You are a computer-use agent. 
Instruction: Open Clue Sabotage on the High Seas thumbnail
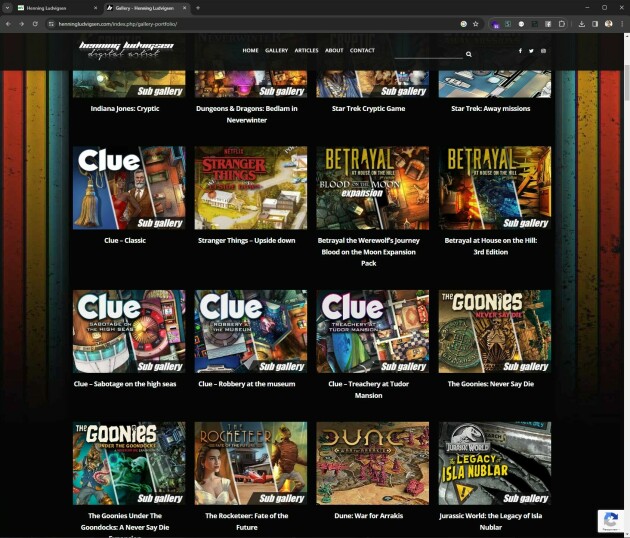tap(129, 331)
